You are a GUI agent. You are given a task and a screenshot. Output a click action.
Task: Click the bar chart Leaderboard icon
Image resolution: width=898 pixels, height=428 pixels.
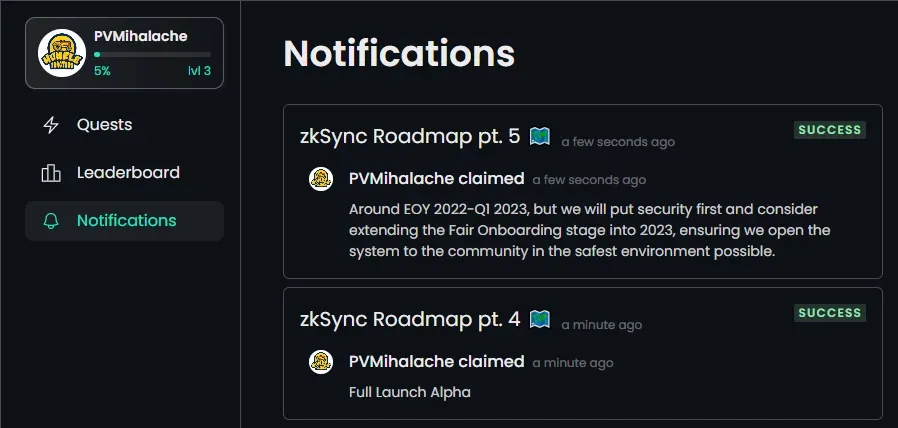click(51, 173)
